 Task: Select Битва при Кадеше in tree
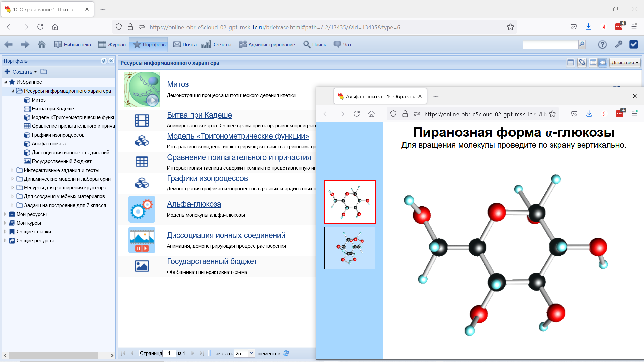pos(53,109)
